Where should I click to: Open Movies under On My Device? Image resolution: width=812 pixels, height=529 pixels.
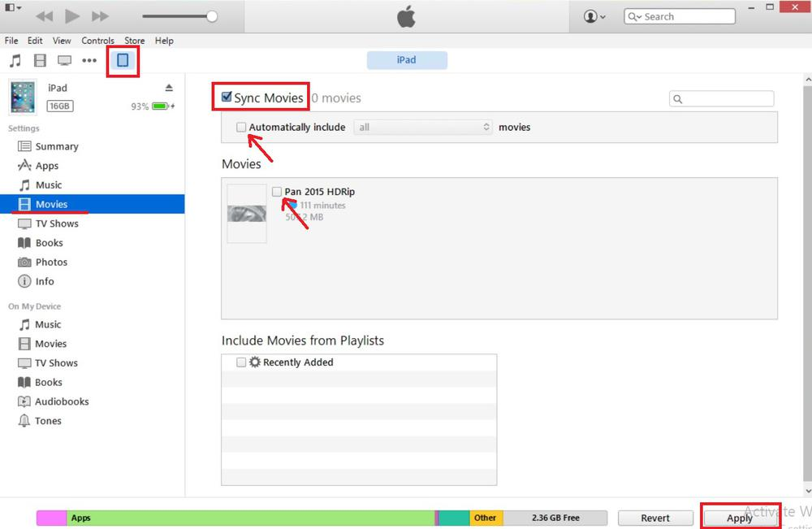tap(50, 344)
